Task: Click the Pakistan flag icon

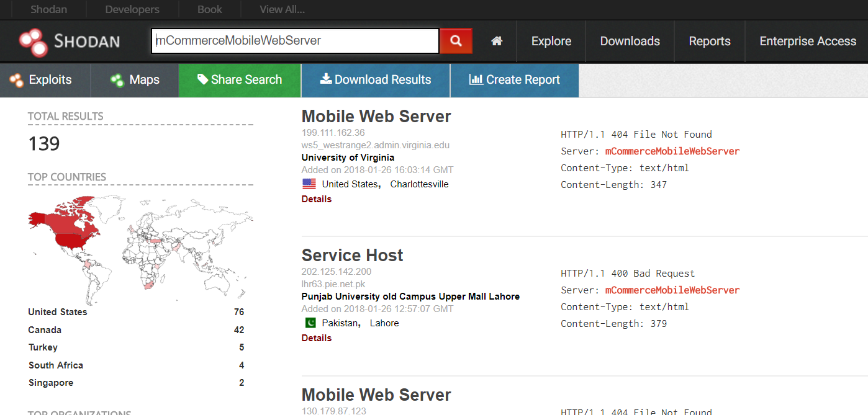Action: pyautogui.click(x=309, y=323)
